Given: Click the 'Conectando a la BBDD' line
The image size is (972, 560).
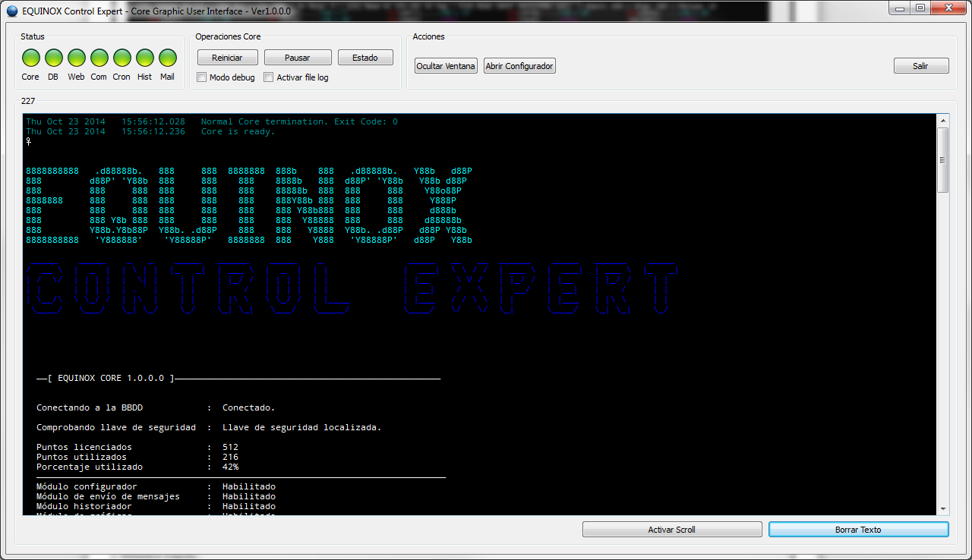Looking at the screenshot, I should click(x=156, y=407).
